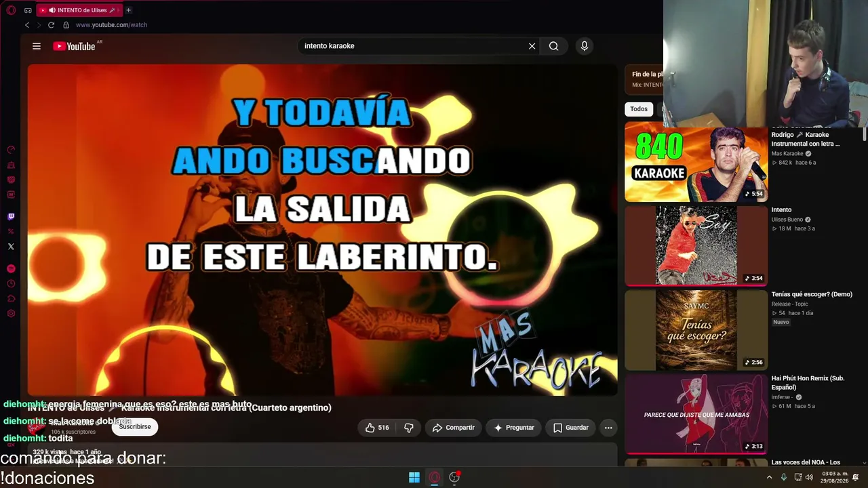Reload the page with refresh icon
Image resolution: width=868 pixels, height=488 pixels.
51,25
